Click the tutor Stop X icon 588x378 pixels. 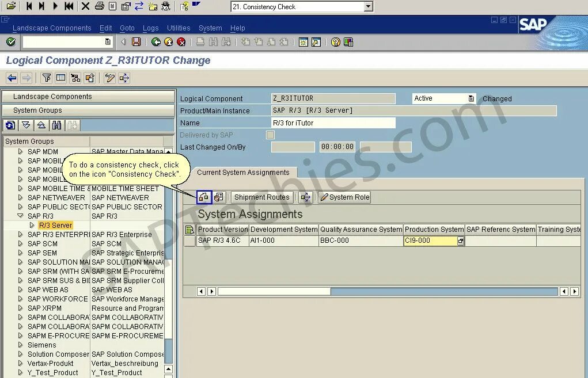[x=85, y=6]
